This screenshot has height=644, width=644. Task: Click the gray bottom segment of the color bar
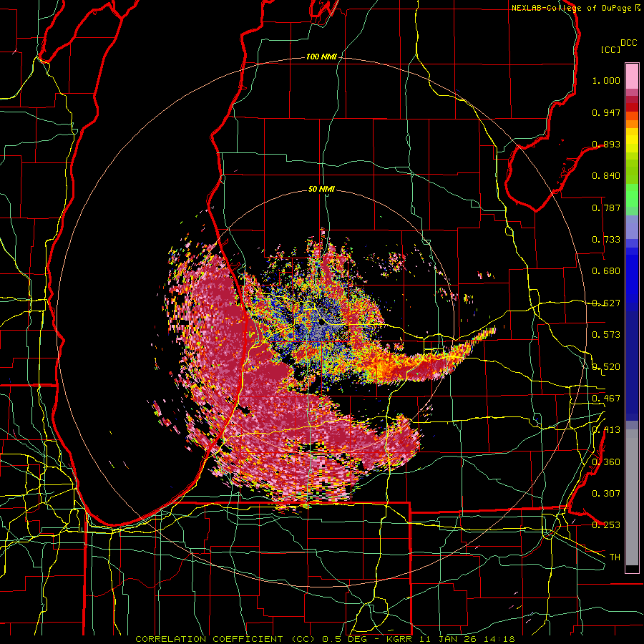(x=632, y=497)
